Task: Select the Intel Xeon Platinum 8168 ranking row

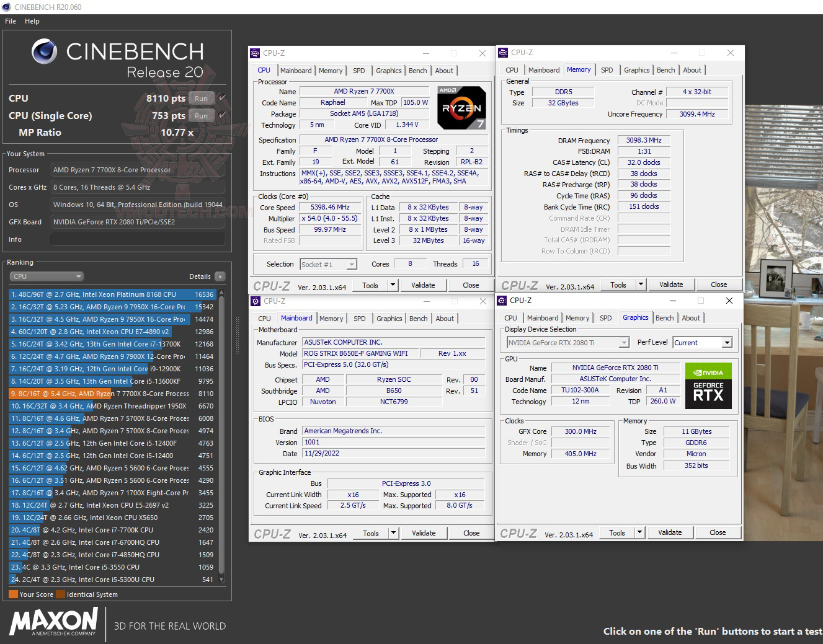Action: tap(112, 294)
